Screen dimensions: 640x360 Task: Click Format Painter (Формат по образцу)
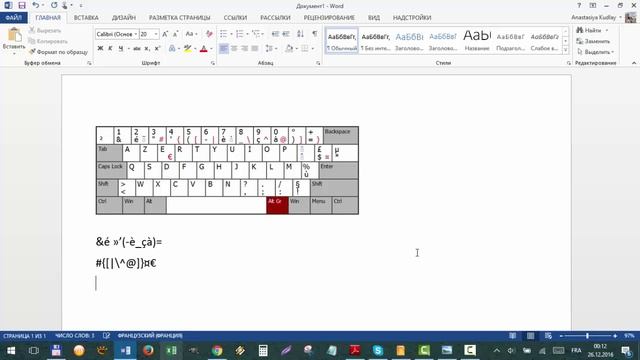[58, 52]
